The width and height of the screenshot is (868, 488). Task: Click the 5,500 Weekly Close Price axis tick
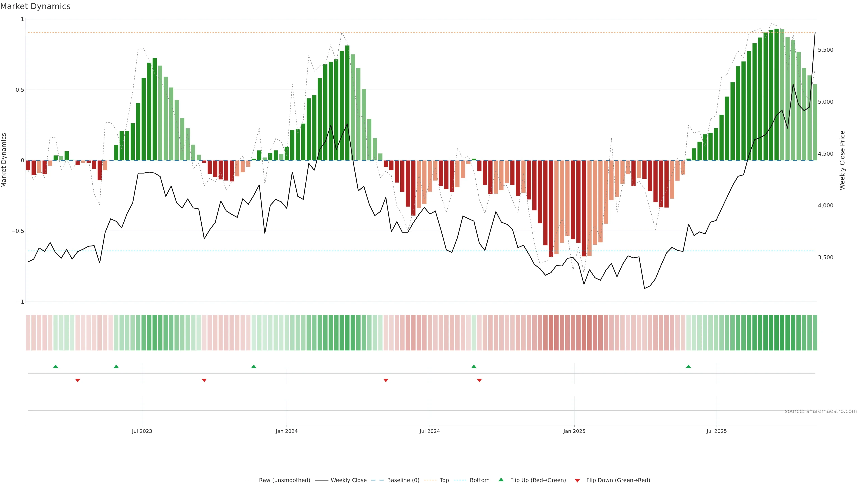coord(826,50)
